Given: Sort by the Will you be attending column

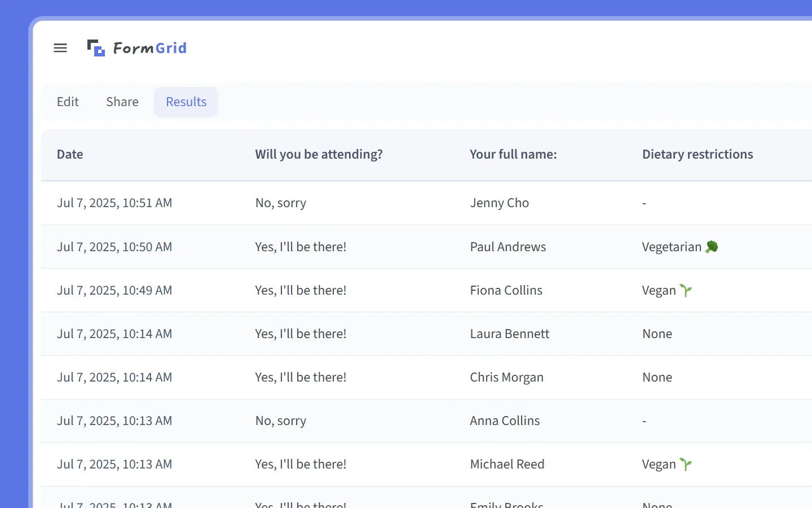Looking at the screenshot, I should (x=319, y=154).
